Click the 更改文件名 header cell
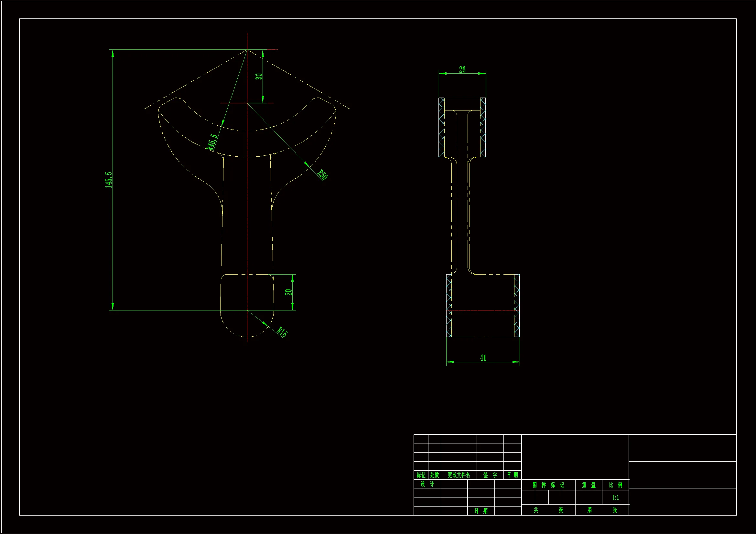Viewport: 756px width, 534px height. pos(459,475)
